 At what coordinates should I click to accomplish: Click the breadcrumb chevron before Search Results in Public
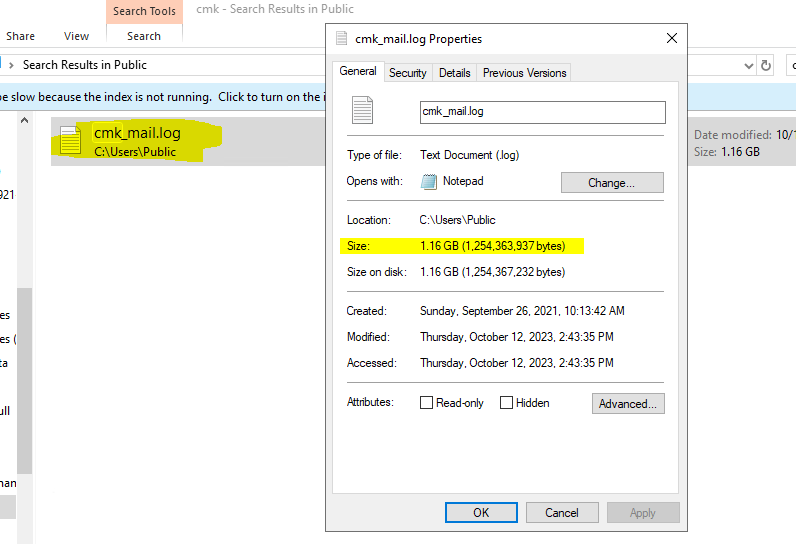coord(11,65)
